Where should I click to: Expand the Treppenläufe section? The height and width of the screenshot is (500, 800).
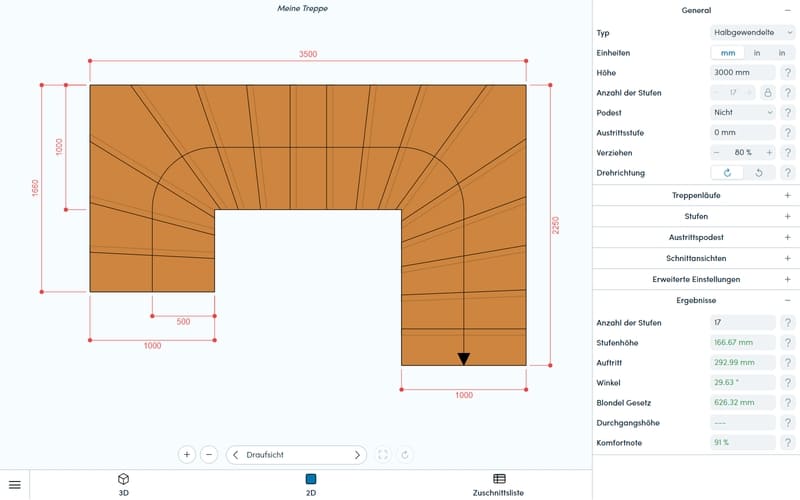tap(696, 195)
